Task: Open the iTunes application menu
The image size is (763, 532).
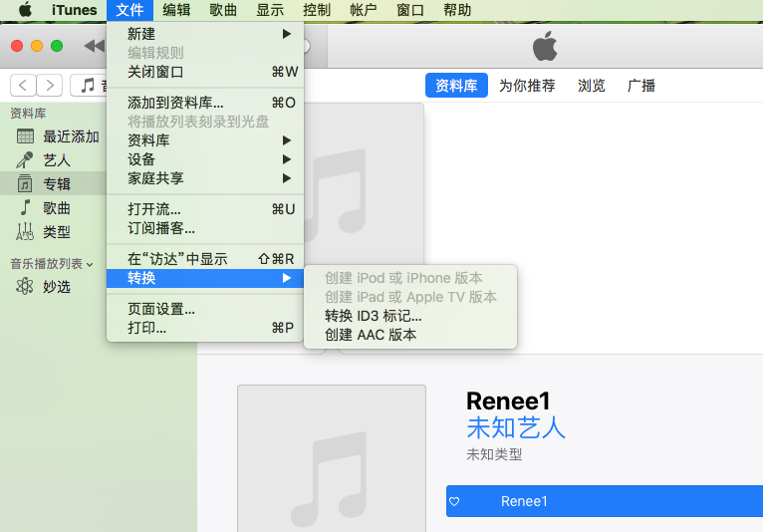Action: [x=74, y=10]
